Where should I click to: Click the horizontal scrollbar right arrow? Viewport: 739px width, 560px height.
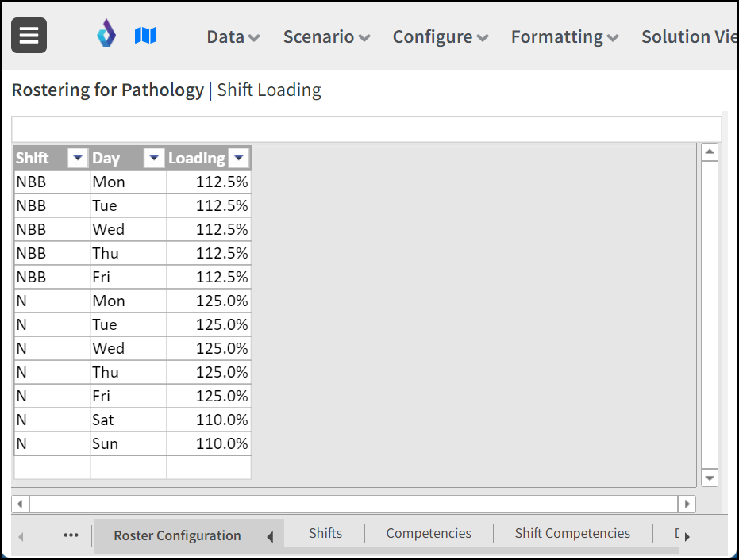687,504
